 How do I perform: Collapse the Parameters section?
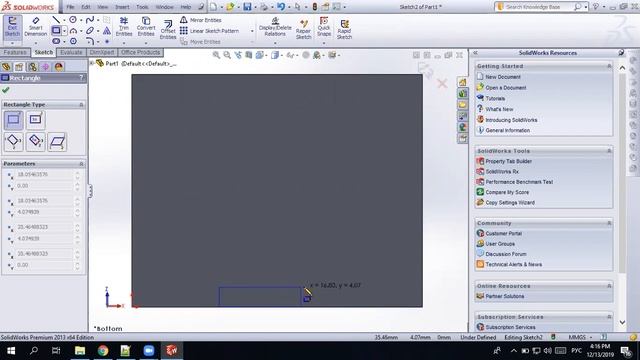81,164
